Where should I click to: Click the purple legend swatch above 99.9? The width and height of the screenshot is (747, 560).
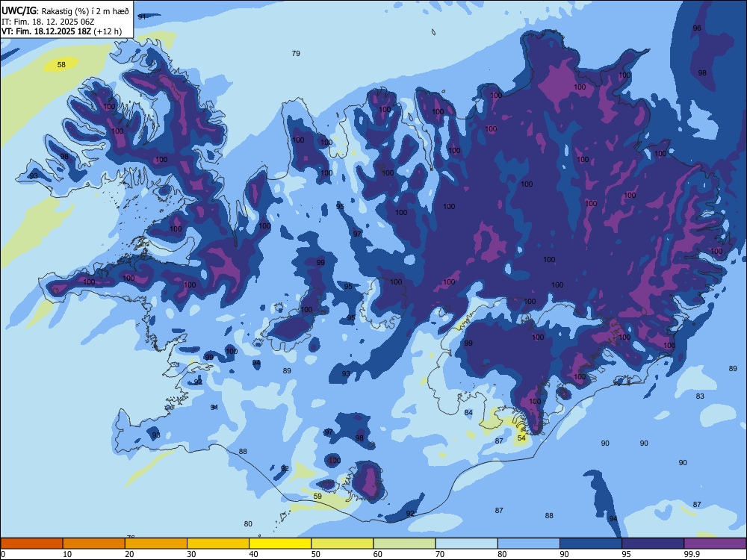pos(715,544)
